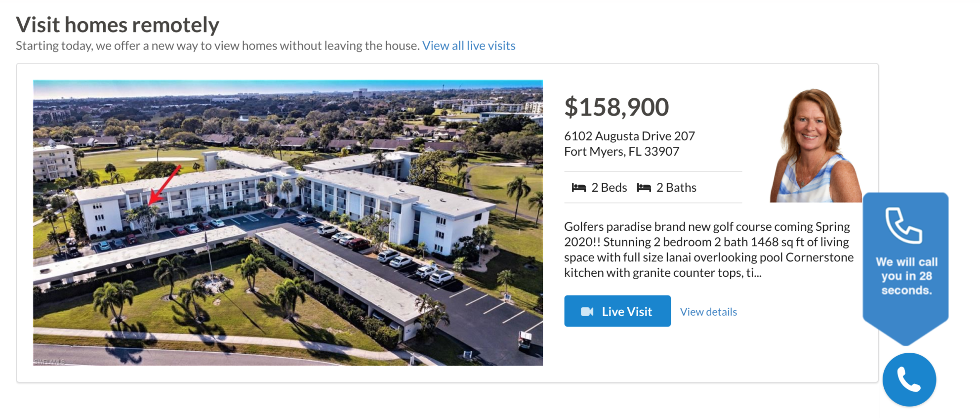This screenshot has height=418, width=980.
Task: Select the bed icon next to 2 Baths
Action: 644,187
